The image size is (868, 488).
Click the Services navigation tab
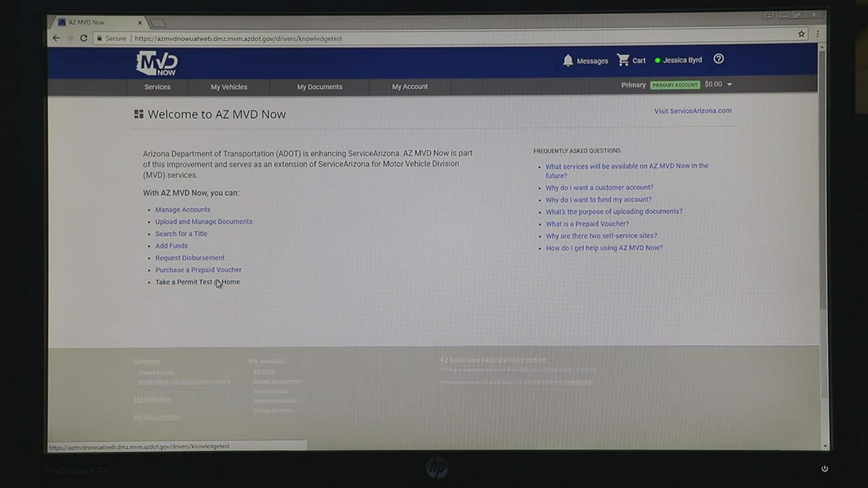157,86
